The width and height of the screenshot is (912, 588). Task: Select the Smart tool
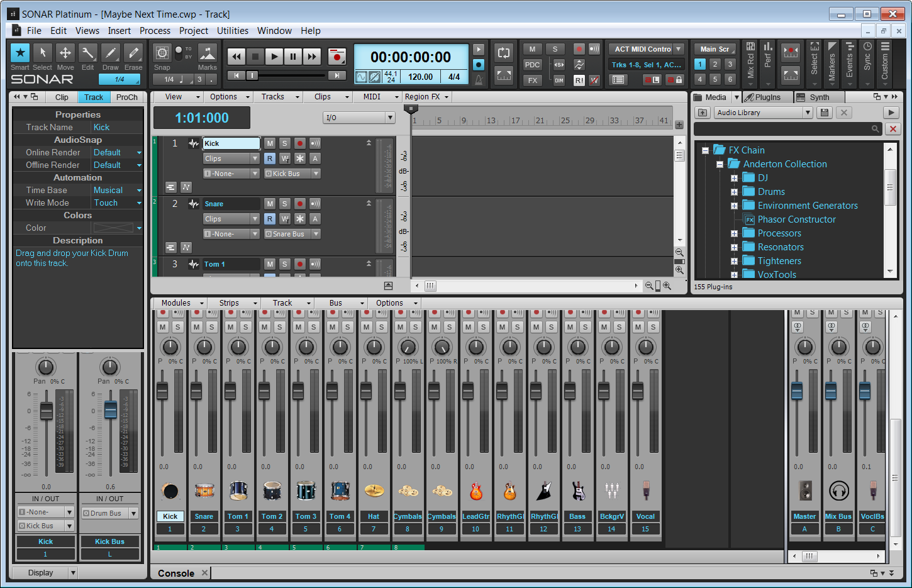tap(20, 53)
